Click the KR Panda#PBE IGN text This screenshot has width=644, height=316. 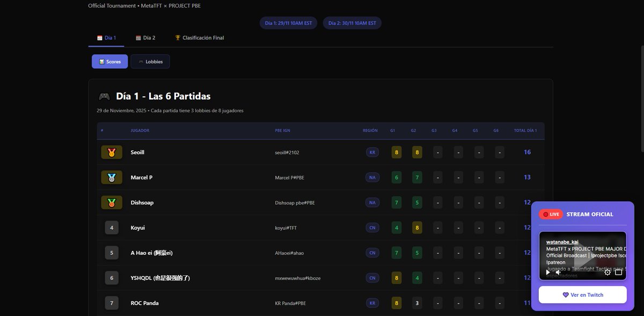click(290, 303)
